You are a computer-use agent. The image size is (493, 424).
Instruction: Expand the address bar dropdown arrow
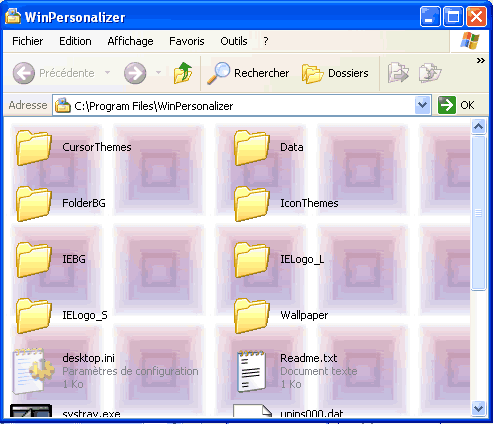[x=422, y=105]
